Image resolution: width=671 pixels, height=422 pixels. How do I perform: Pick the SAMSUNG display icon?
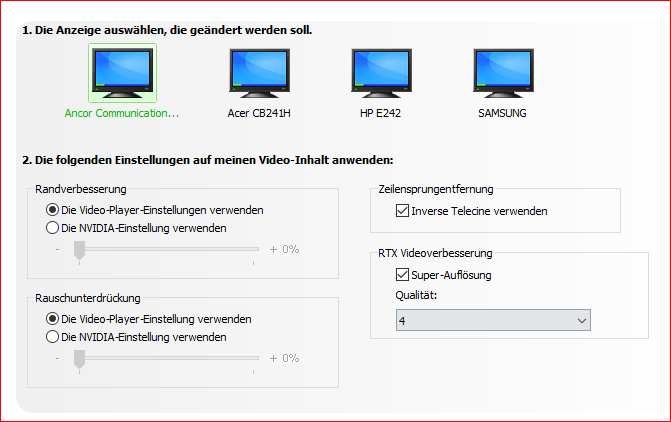pos(503,73)
